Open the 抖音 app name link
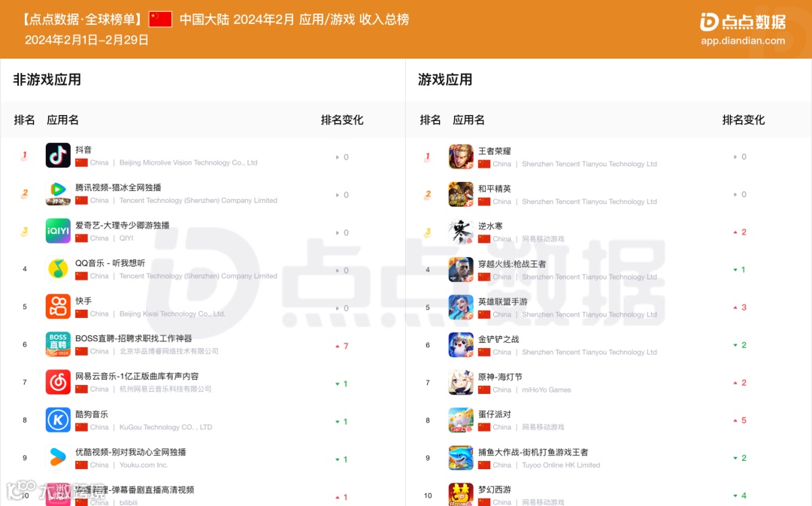This screenshot has height=506, width=812. point(83,150)
